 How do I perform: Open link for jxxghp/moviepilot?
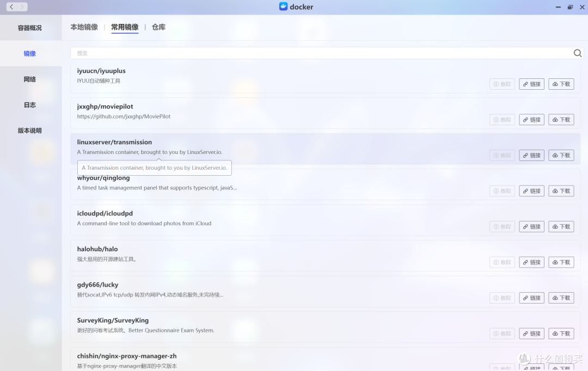[532, 120]
